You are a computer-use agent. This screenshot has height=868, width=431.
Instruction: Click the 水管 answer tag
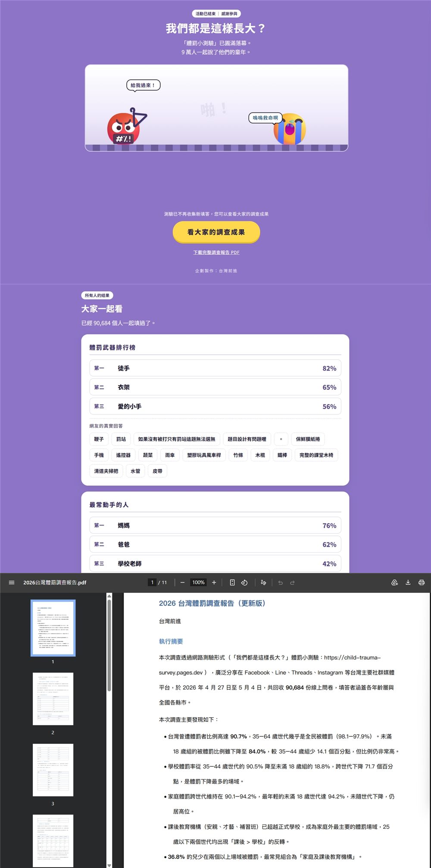coord(135,471)
